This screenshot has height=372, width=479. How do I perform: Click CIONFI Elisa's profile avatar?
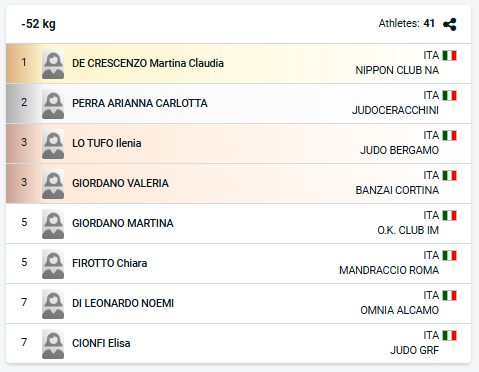tap(53, 344)
